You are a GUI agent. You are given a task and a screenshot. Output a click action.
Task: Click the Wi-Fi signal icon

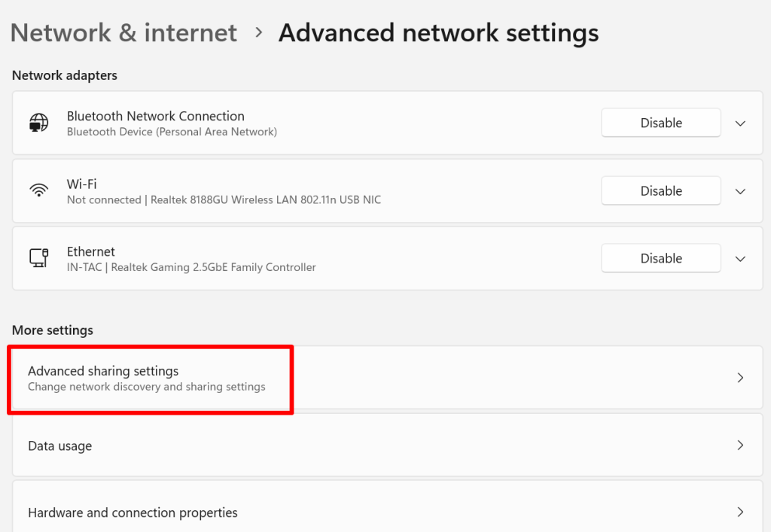click(x=39, y=190)
